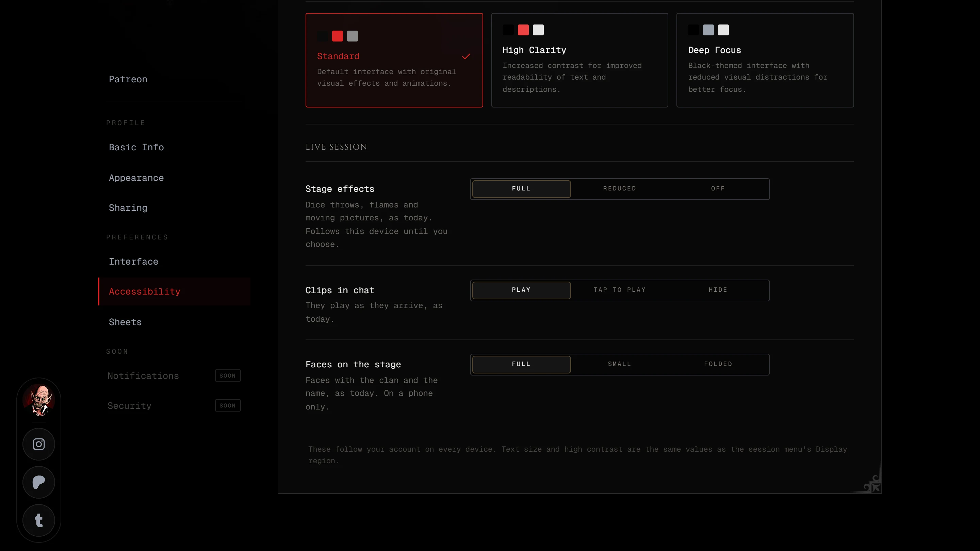The image size is (980, 551).
Task: Select the Standard theme card
Action: coord(394,60)
